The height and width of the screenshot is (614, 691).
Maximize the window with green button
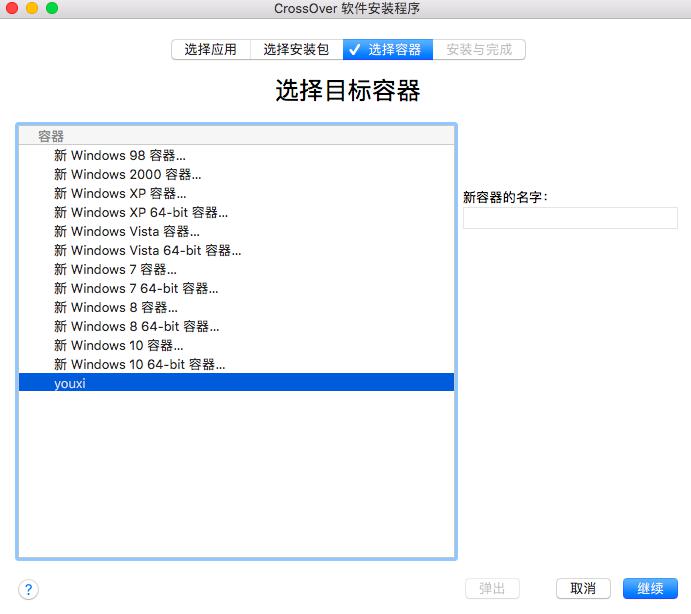[52, 8]
